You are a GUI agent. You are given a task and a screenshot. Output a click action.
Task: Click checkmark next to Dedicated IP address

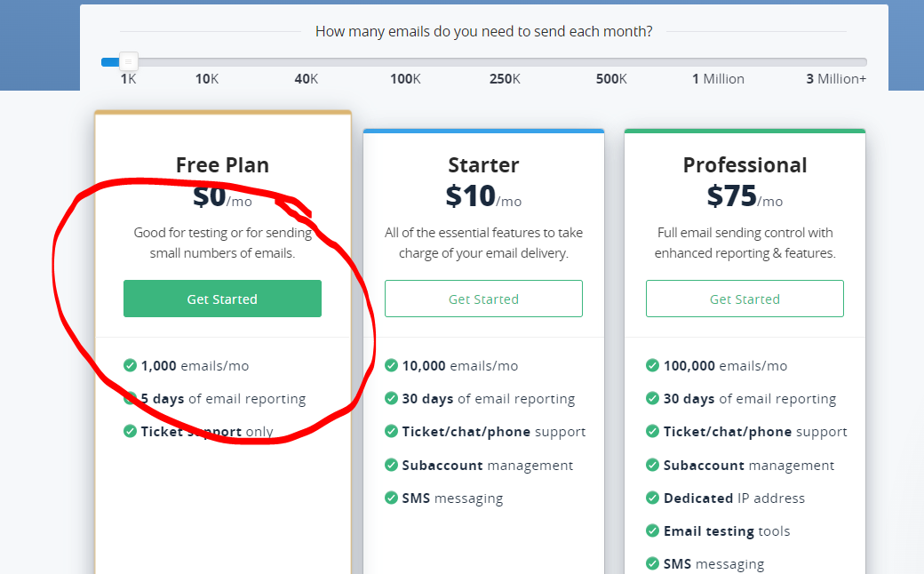click(652, 498)
